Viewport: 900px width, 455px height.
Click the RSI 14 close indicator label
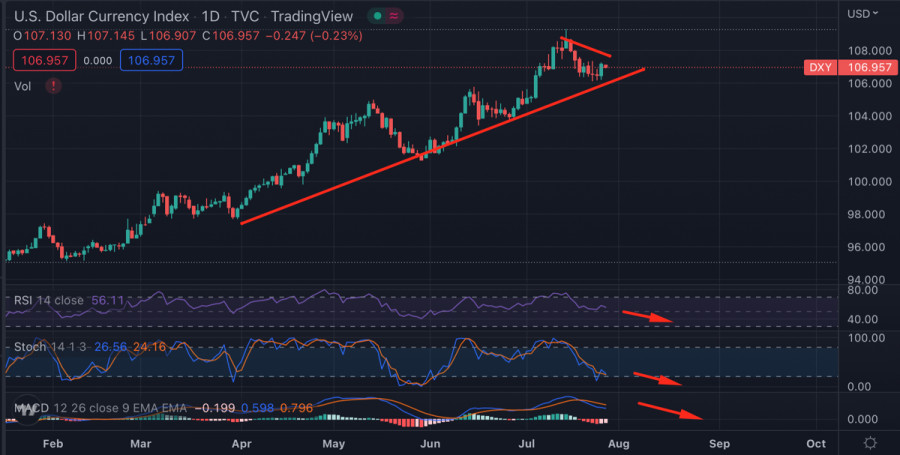pos(49,300)
